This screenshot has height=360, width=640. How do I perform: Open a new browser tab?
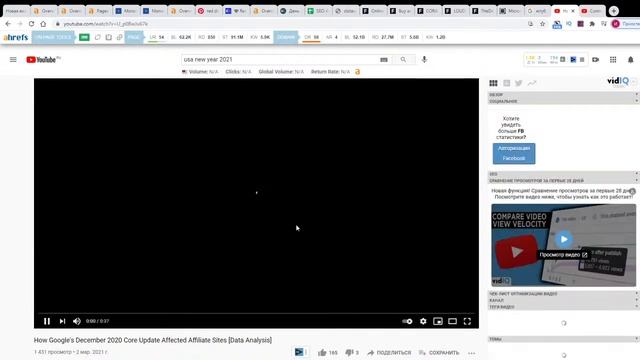pos(613,11)
